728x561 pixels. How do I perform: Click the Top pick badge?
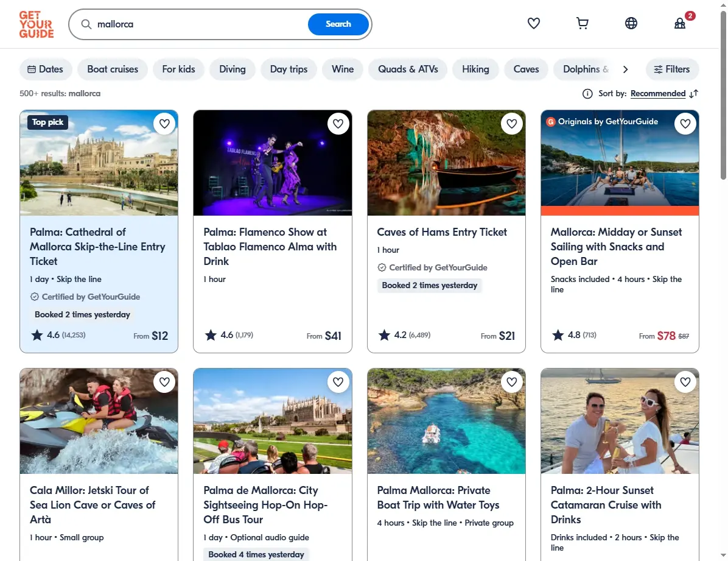coord(48,122)
